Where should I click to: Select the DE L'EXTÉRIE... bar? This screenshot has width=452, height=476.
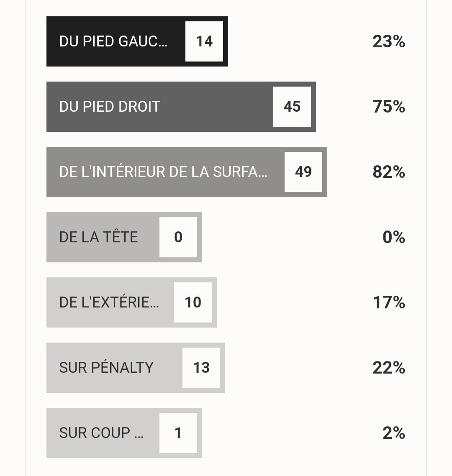(x=131, y=302)
